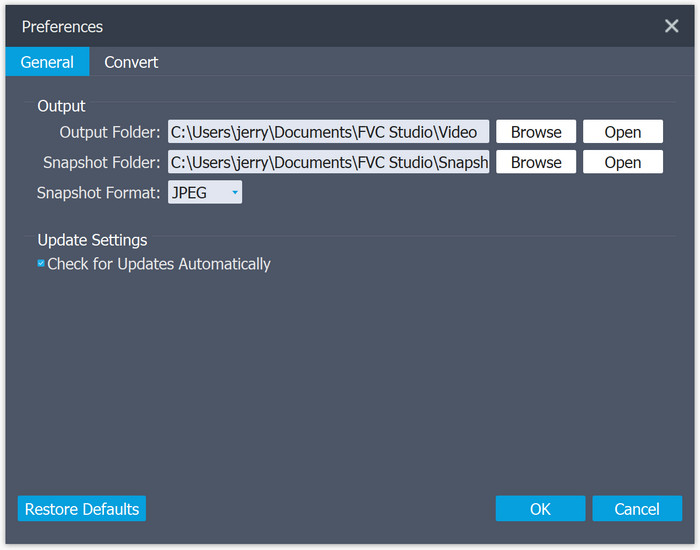700x550 pixels.
Task: Browse for a new Output Folder
Action: click(x=536, y=132)
